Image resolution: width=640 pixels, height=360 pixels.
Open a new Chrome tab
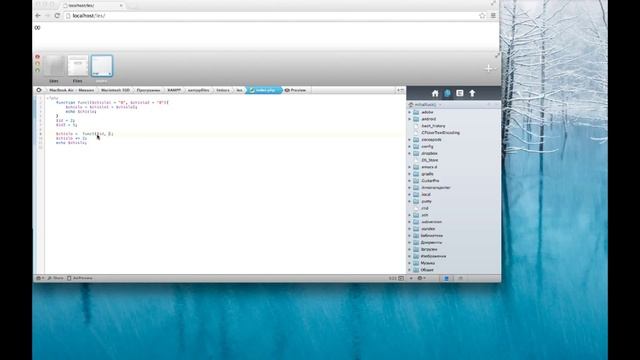point(132,5)
